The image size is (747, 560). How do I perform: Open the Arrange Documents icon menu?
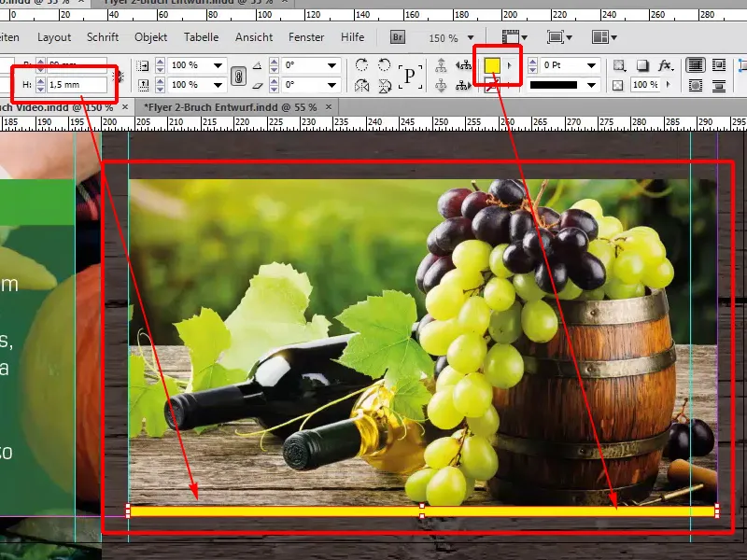(604, 37)
